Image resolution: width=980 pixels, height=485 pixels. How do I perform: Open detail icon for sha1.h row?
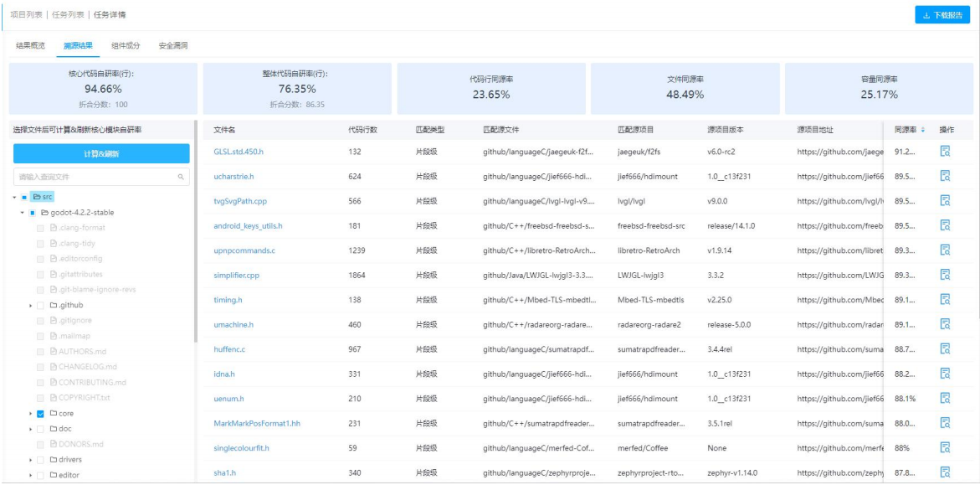[x=945, y=472]
